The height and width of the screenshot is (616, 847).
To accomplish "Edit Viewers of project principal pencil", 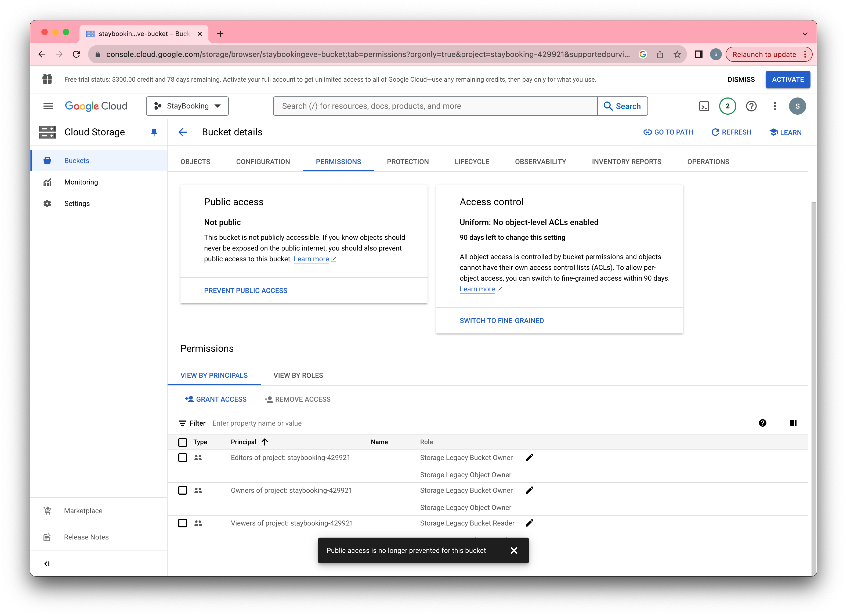I will [x=529, y=523].
